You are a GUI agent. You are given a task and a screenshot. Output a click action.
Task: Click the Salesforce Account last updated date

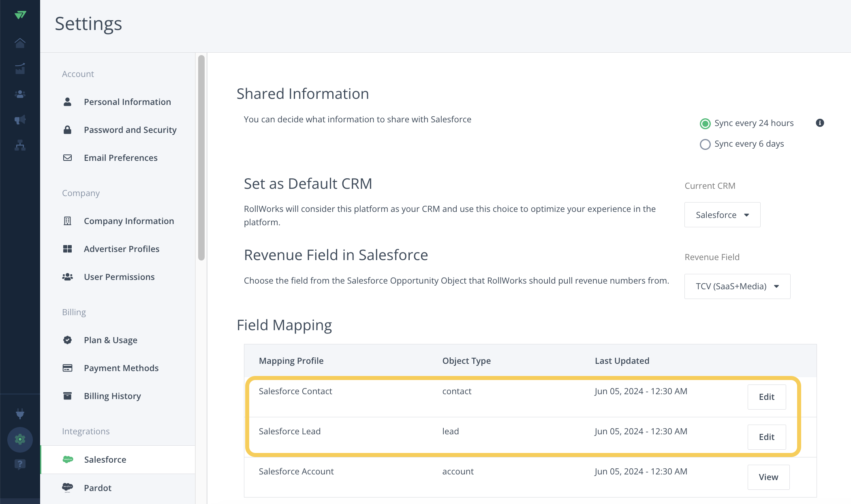coord(641,471)
